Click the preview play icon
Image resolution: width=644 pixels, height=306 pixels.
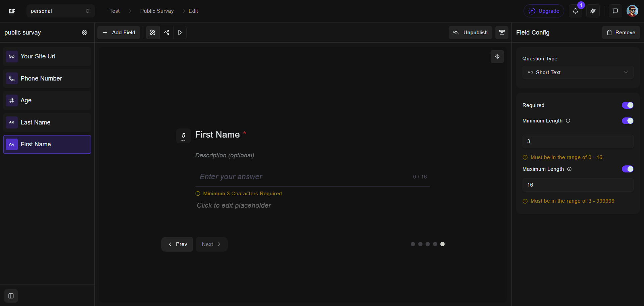tap(180, 33)
